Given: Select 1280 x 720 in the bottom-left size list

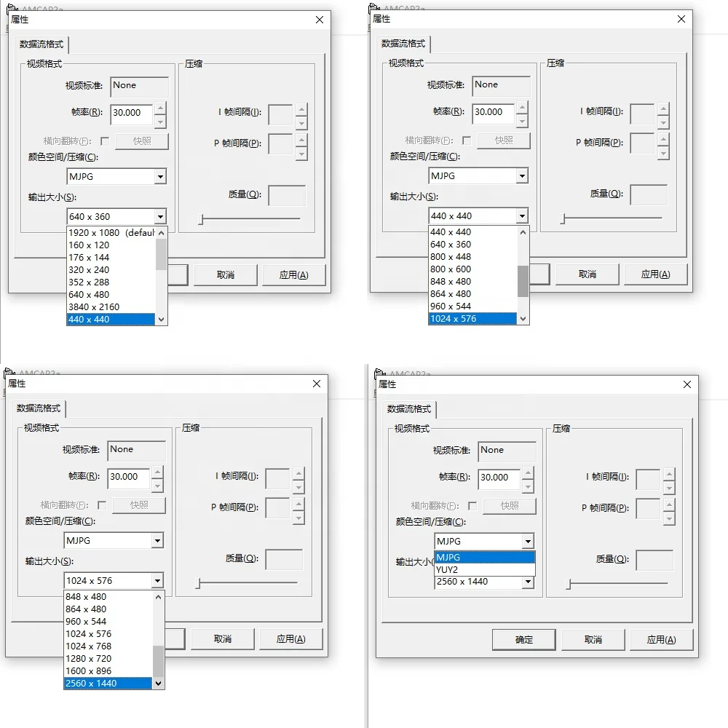Looking at the screenshot, I should click(x=108, y=658).
